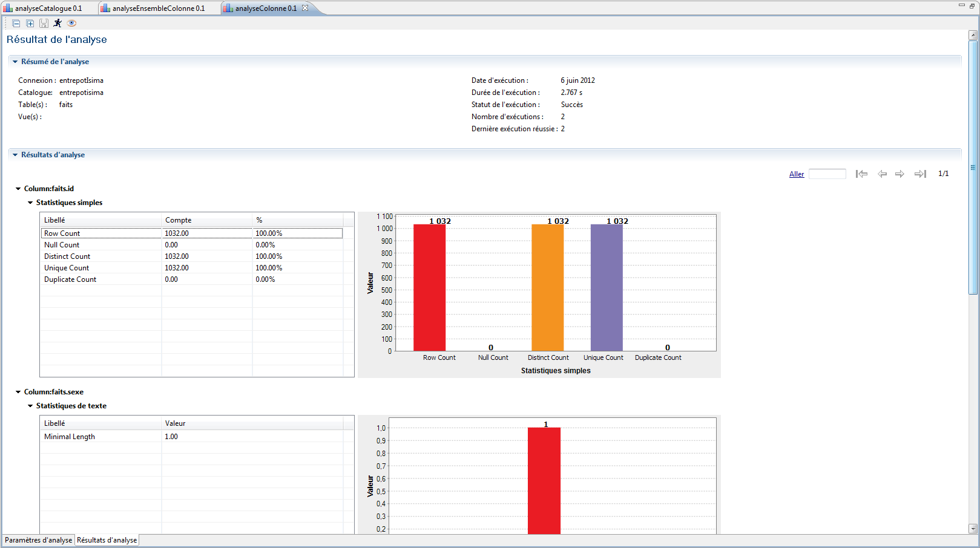Click the page number input field
Image resolution: width=980 pixels, height=548 pixels.
coord(827,174)
